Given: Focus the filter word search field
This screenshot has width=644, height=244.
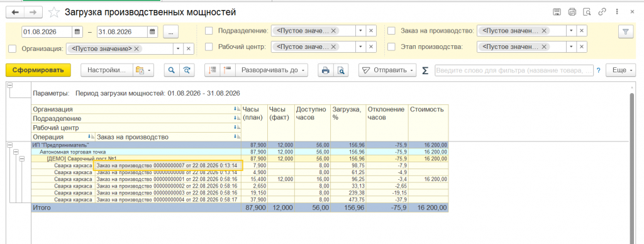Looking at the screenshot, I should point(514,70).
